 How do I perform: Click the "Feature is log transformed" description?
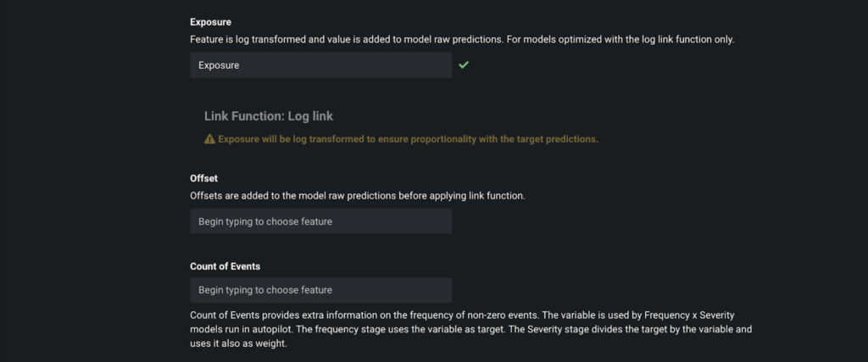[462, 40]
